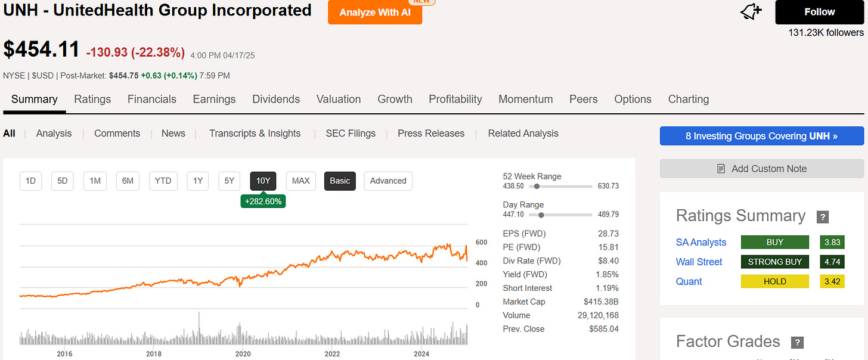Click the alert bell-plus icon near Follow
Screen dimensions: 868x360
751,11
